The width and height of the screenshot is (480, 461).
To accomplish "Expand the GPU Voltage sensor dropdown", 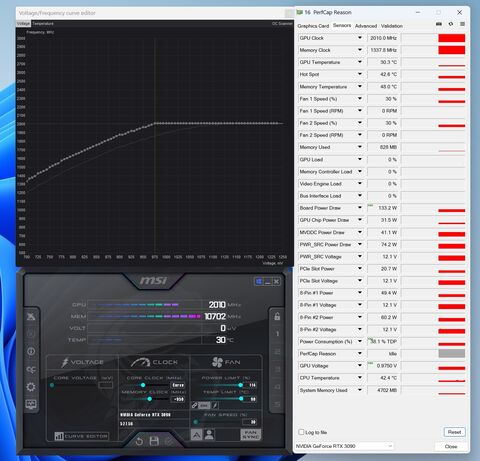I will (x=360, y=365).
